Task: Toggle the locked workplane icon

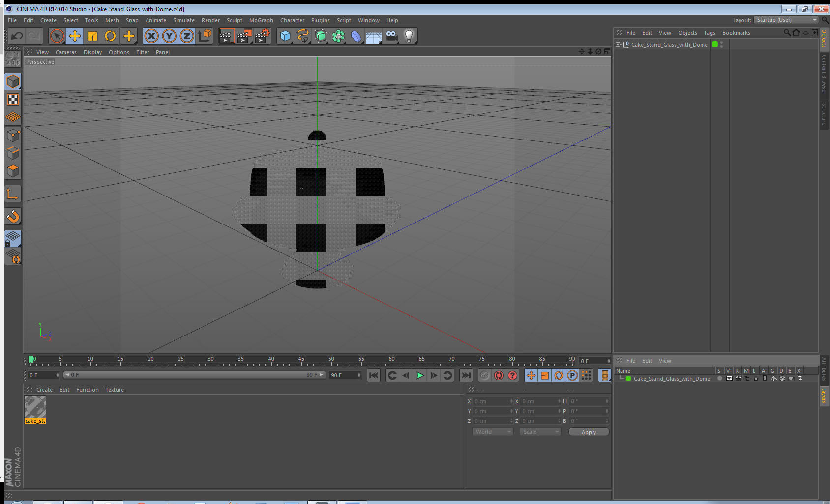Action: 13,239
